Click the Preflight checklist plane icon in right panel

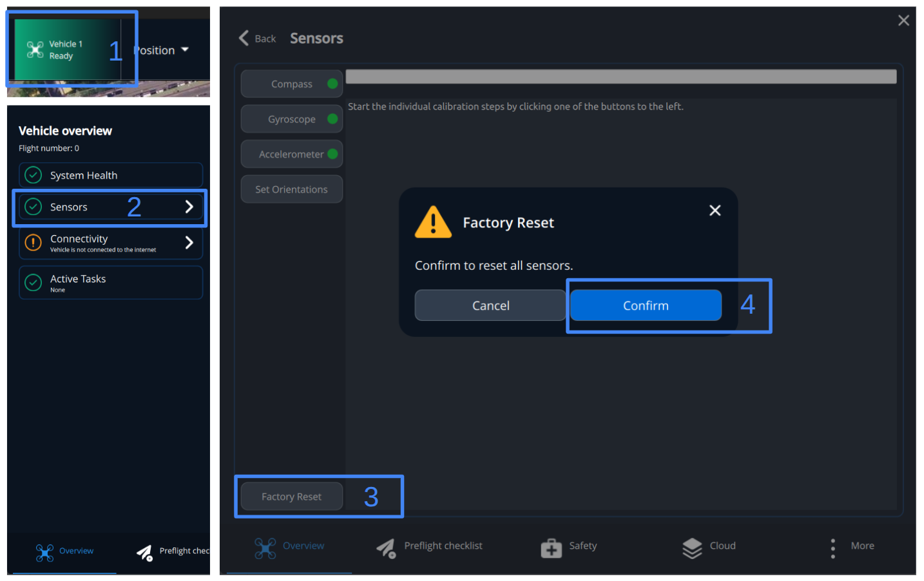coord(386,548)
